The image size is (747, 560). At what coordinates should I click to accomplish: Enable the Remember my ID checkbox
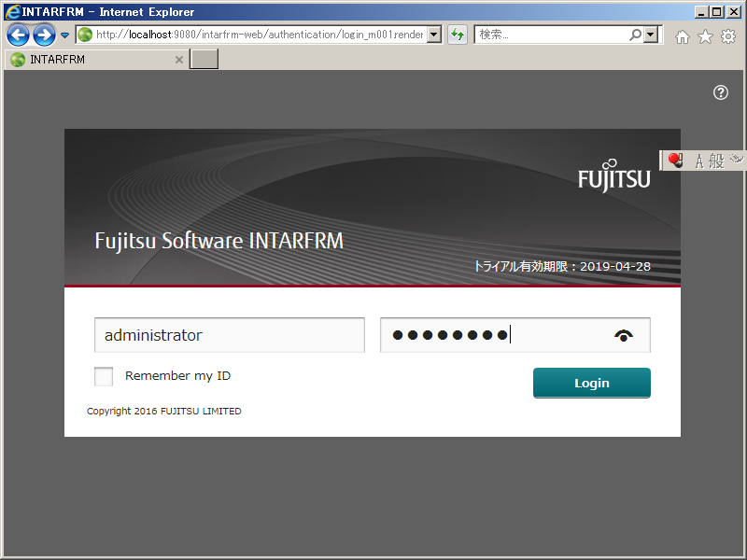click(103, 376)
